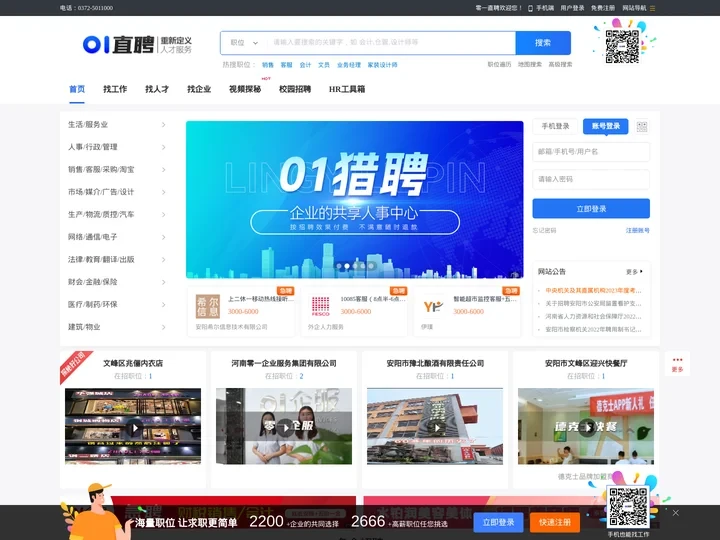
Task: Click the 请输入密码 password field
Action: [591, 179]
